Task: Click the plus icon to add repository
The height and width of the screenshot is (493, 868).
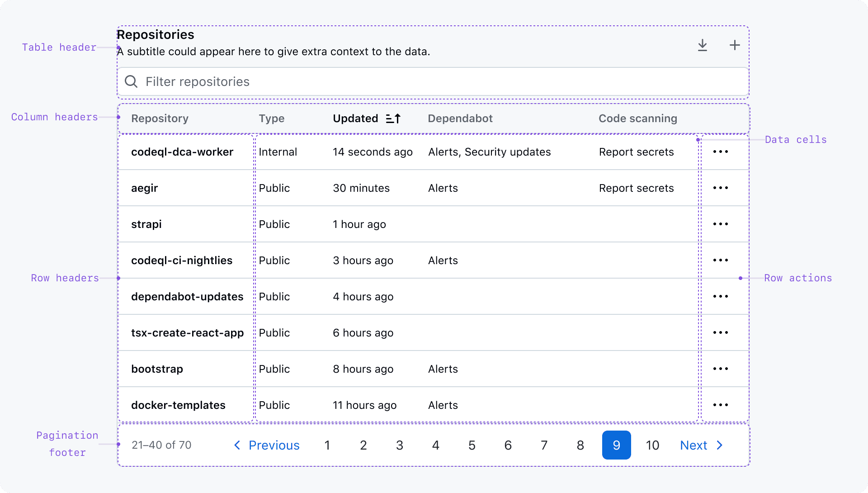Action: [x=735, y=45]
